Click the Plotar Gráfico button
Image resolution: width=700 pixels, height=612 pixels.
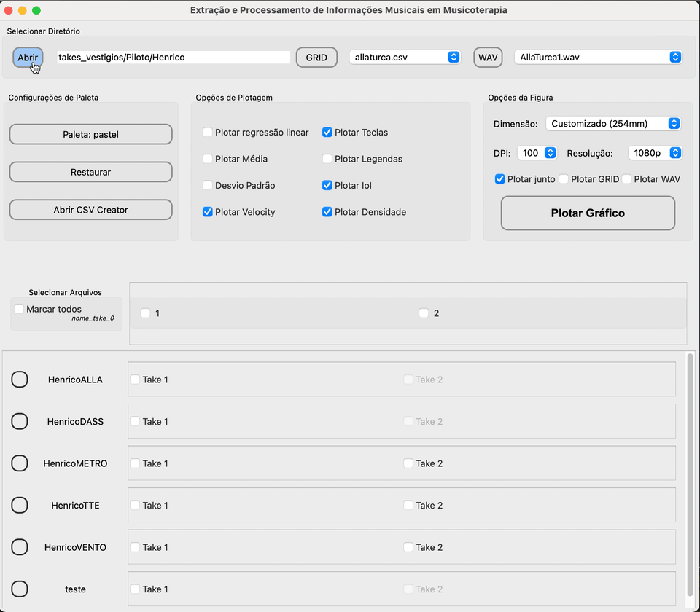[x=588, y=213]
